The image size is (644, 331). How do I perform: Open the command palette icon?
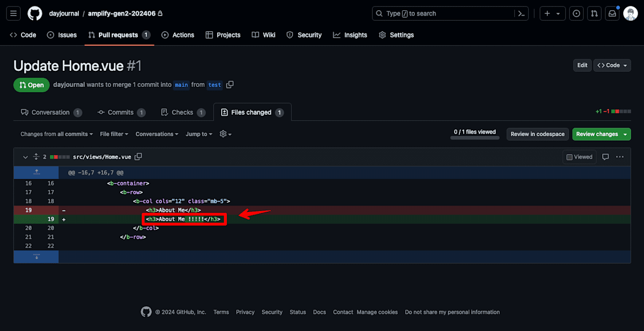(x=521, y=13)
